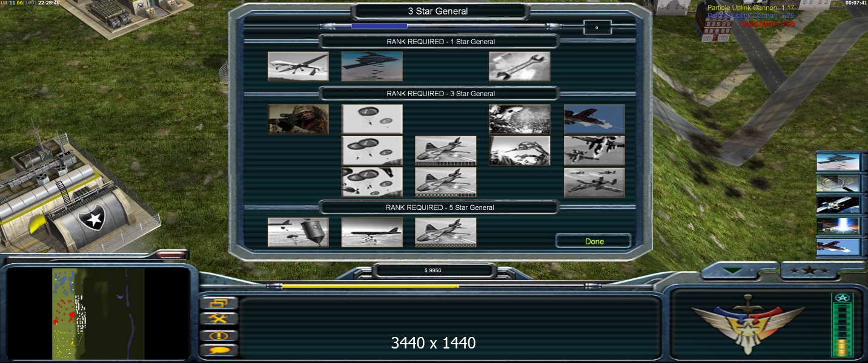Click 'RANK REQUIRED - 5 Star General' heading
This screenshot has width=868, height=363.
pos(440,208)
